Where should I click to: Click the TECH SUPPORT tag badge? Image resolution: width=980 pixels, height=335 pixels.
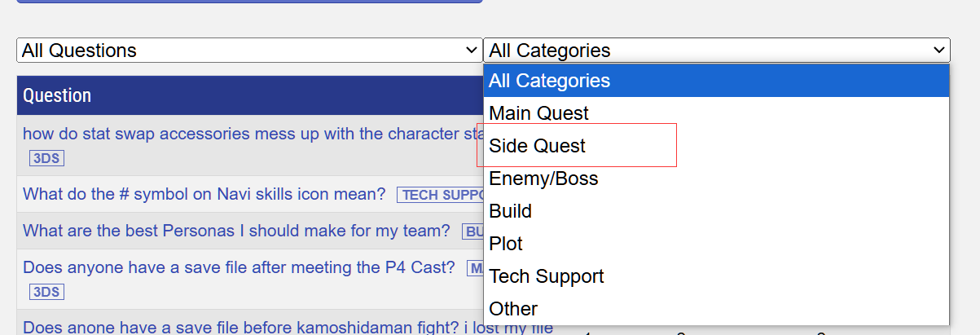pos(440,195)
